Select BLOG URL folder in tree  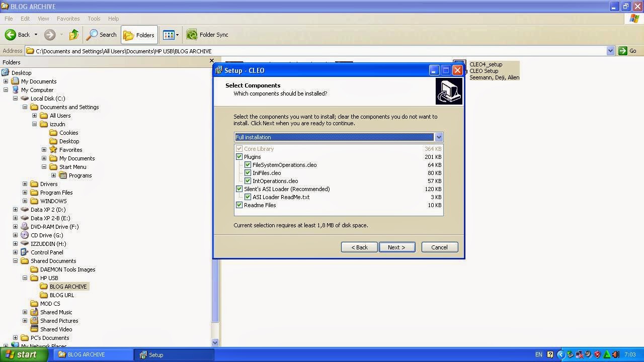[x=61, y=295]
